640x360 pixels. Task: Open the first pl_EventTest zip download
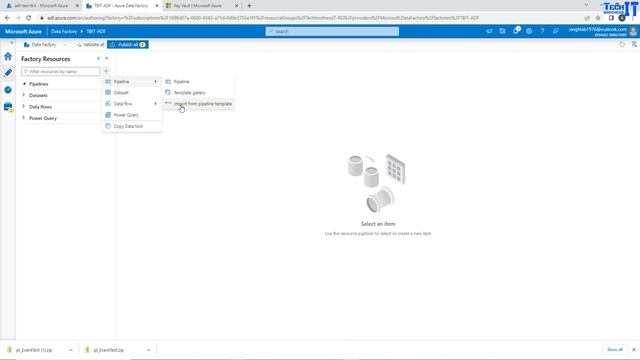tap(33, 350)
